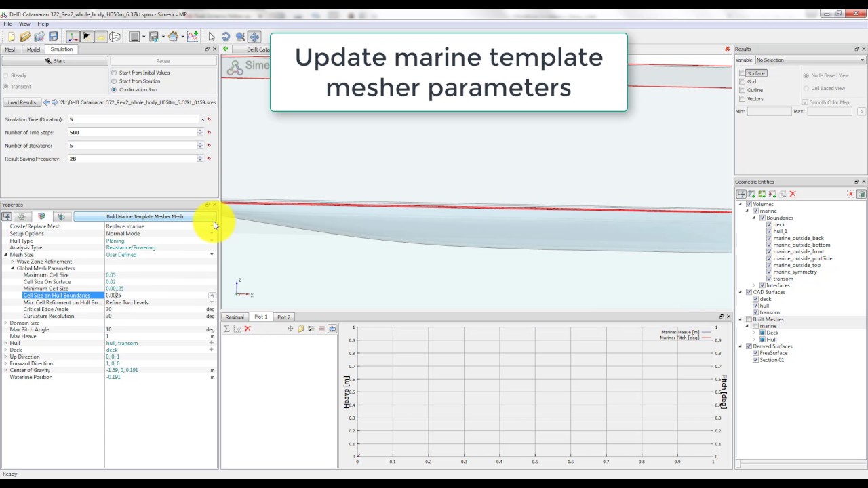Screen dimensions: 868x488
Task: Select the arrow pointer tool
Action: pyautogui.click(x=212, y=37)
